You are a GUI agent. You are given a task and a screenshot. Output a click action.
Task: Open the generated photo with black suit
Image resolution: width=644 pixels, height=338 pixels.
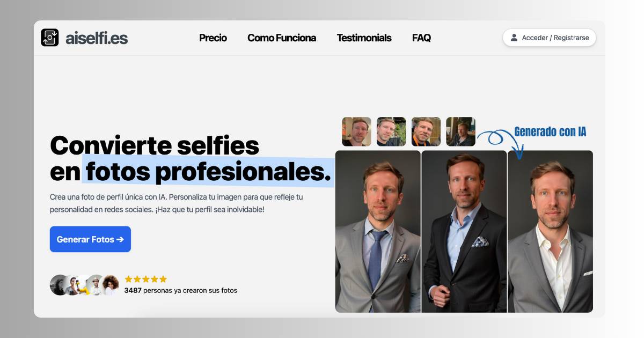pos(464,231)
